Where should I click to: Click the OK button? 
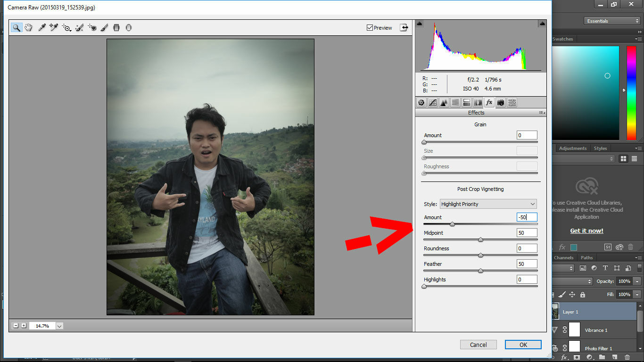click(523, 344)
